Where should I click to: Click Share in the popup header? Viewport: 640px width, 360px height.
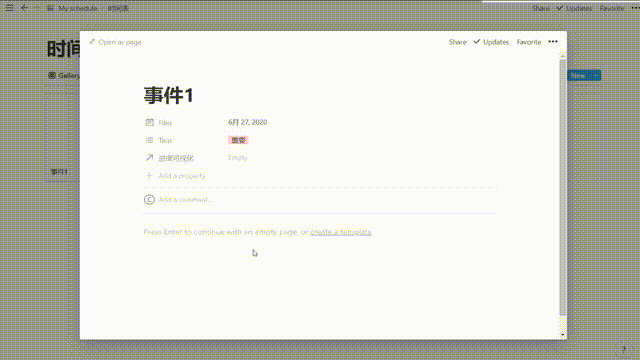coord(457,42)
